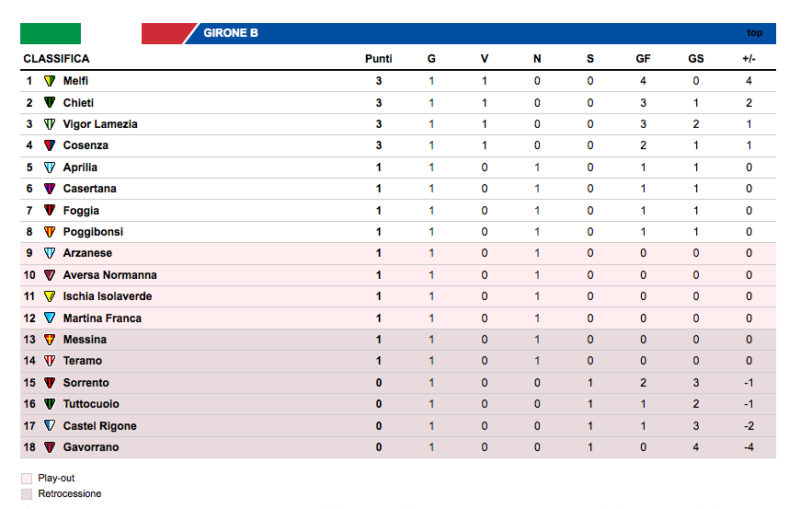
Task: Click the Vigor Lamezia pennant icon
Action: pyautogui.click(x=50, y=124)
